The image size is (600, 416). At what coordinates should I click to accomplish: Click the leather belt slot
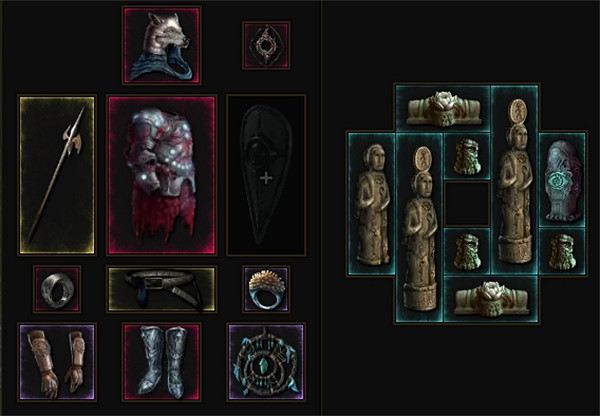(161, 289)
